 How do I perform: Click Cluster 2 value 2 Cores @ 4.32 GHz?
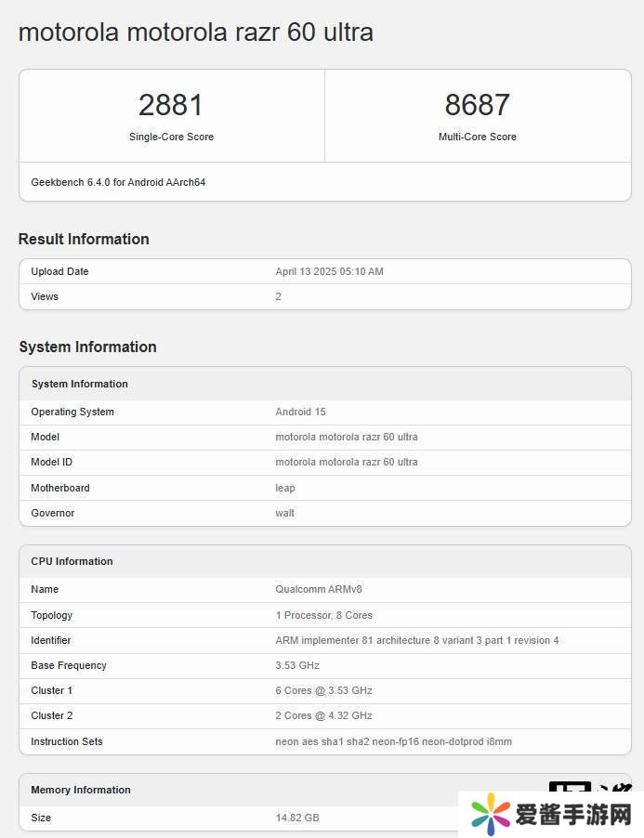pyautogui.click(x=323, y=715)
